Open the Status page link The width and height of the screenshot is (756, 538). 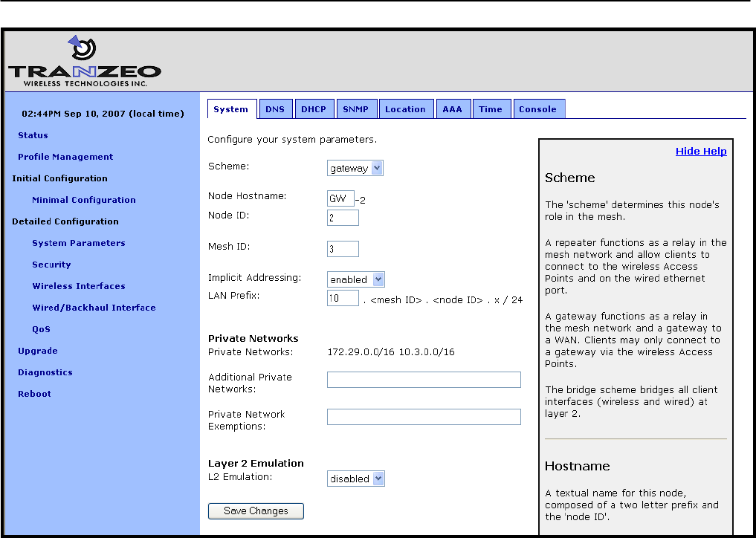point(33,135)
